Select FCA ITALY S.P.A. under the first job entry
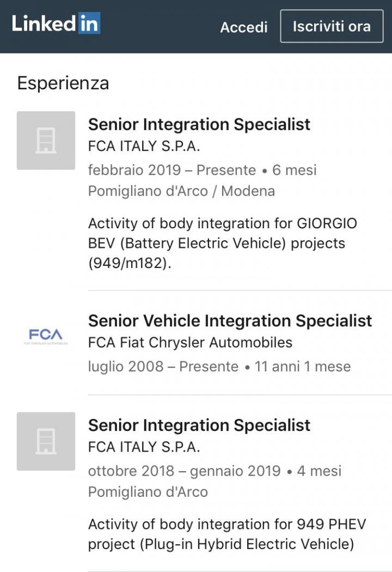The height and width of the screenshot is (572, 392). 144,147
